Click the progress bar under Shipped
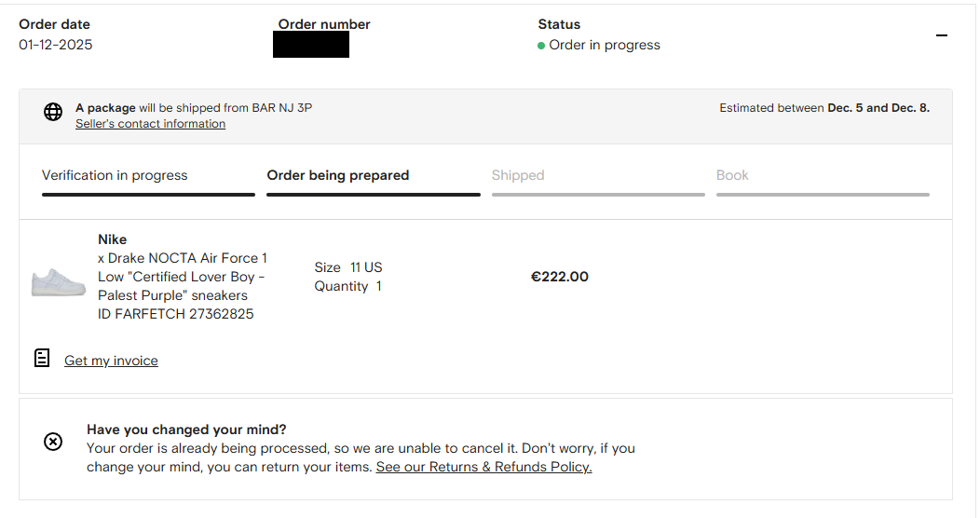Image resolution: width=980 pixels, height=518 pixels. (x=598, y=195)
